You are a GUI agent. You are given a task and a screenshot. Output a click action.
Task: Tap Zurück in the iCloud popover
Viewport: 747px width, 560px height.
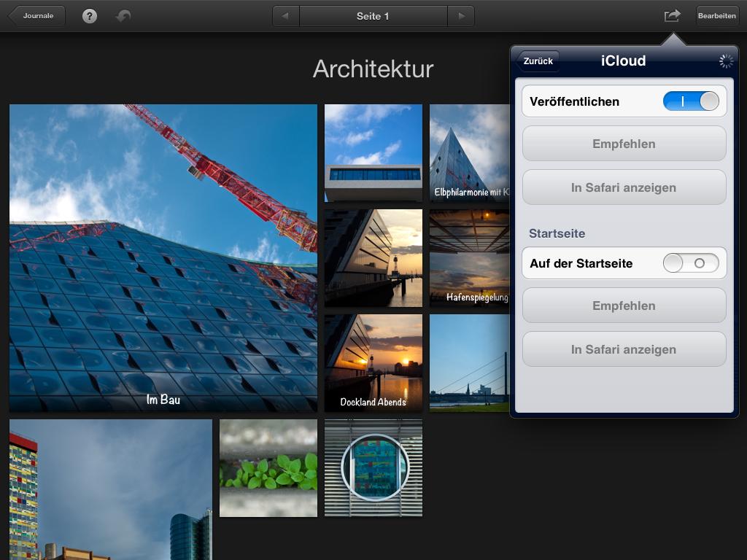(538, 61)
